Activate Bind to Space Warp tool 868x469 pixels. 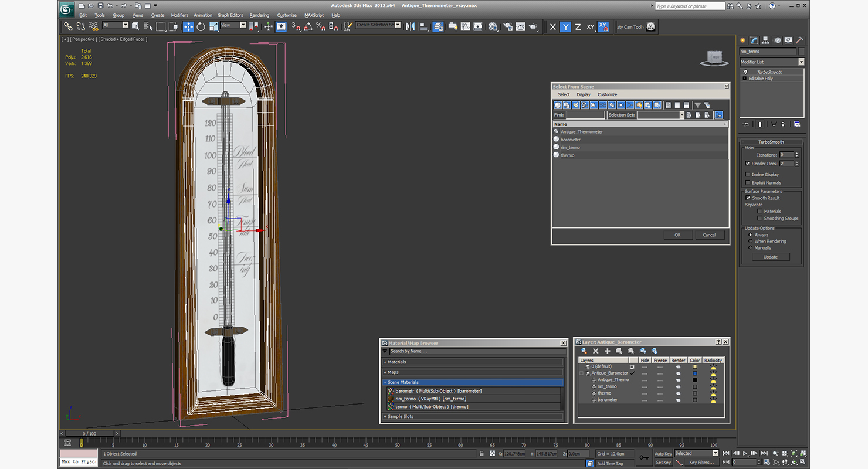coord(93,26)
